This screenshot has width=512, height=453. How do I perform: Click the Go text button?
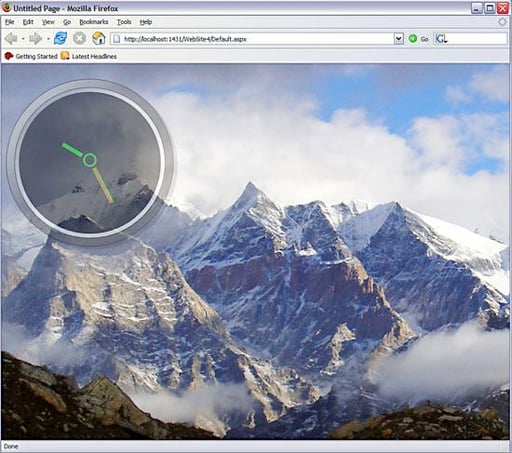click(x=424, y=39)
